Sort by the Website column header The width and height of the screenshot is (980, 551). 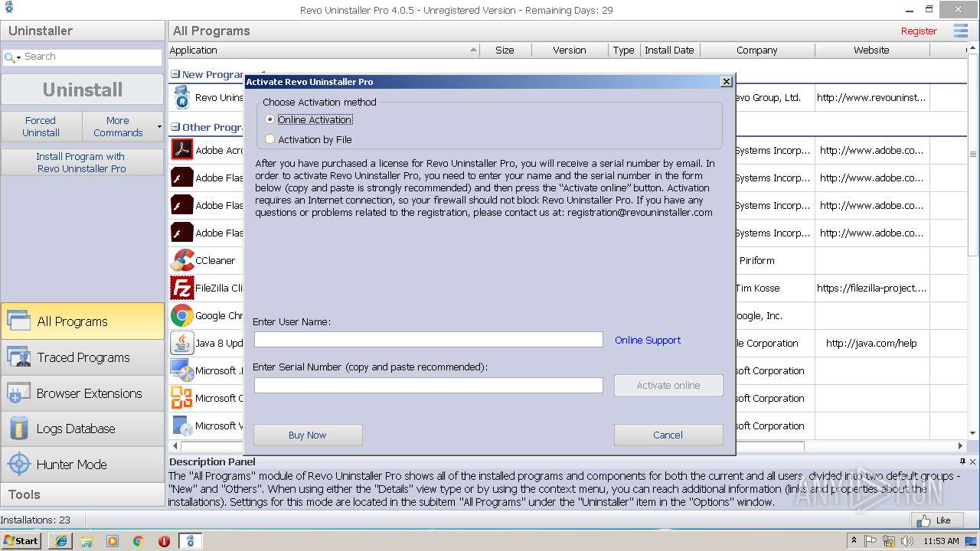871,50
